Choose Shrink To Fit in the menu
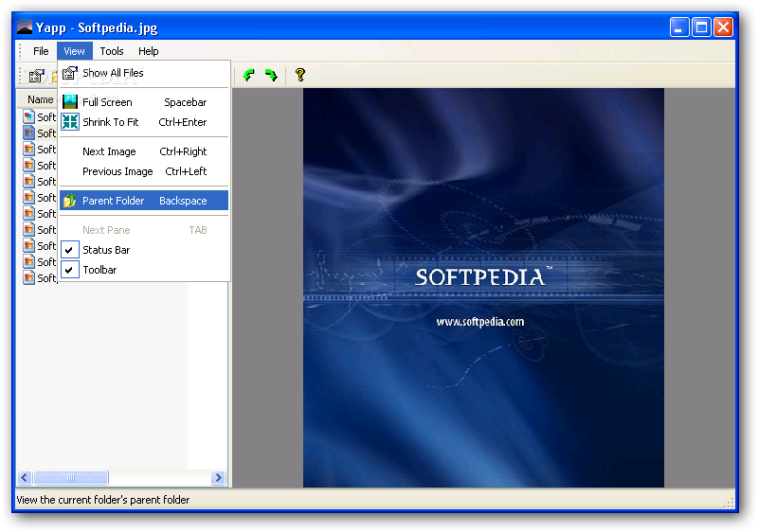 [x=144, y=122]
